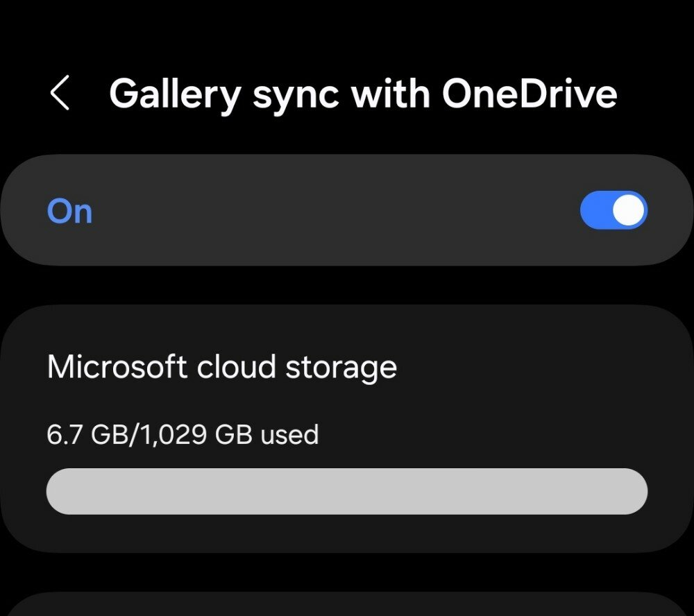Screen dimensions: 694x616
Task: Open the Microsoft cloud storage heading
Action: pyautogui.click(x=222, y=368)
